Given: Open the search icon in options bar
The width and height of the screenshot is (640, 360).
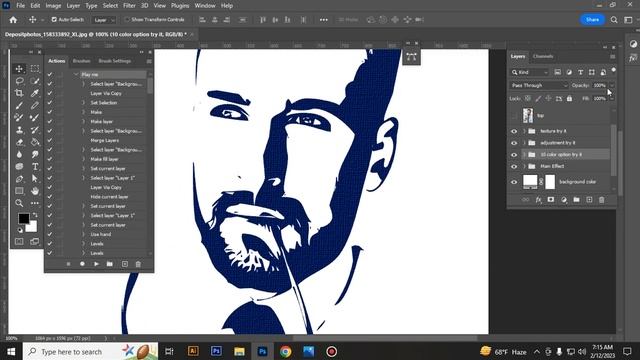Looking at the screenshot, I should 614,20.
